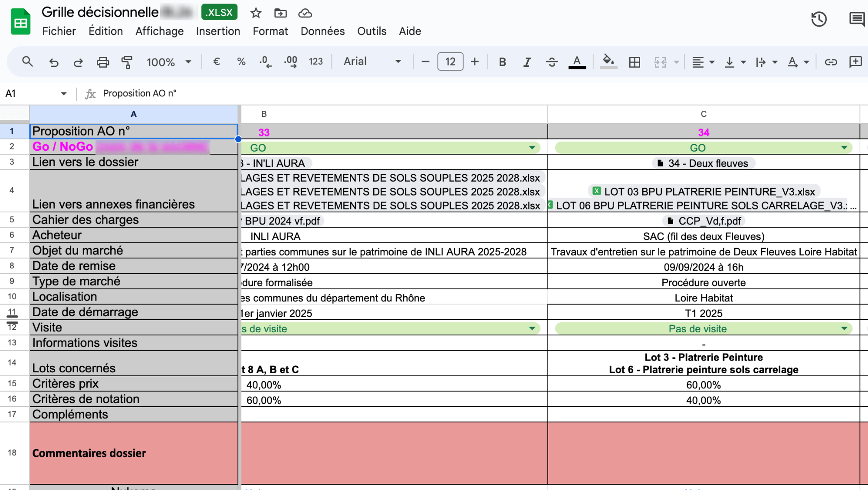Screen dimensions: 868x490
Task: Toggle strikethrough formatting
Action: (552, 62)
